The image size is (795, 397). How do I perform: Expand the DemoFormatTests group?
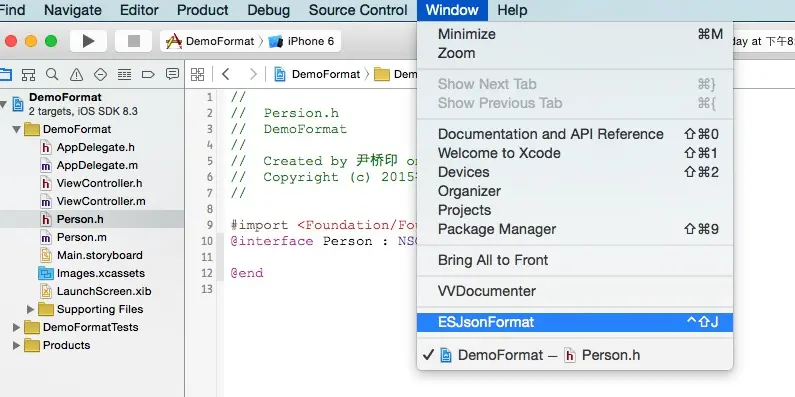[x=16, y=328]
